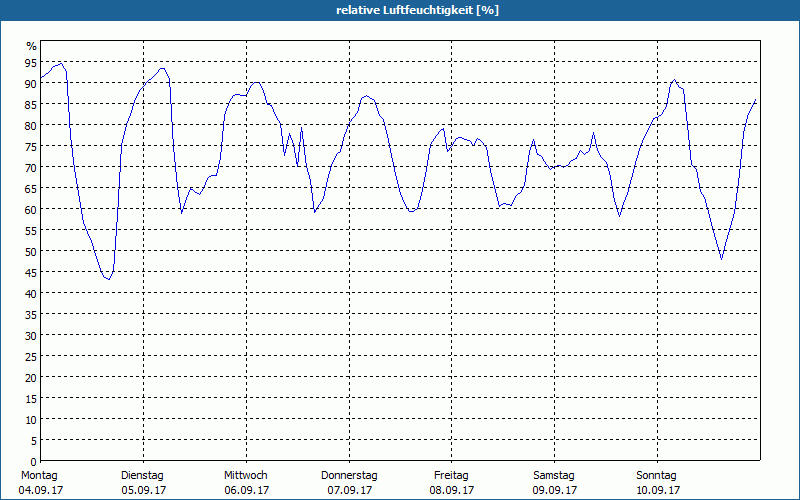Select the y-axis value 40
The width and height of the screenshot is (800, 500).
(31, 294)
